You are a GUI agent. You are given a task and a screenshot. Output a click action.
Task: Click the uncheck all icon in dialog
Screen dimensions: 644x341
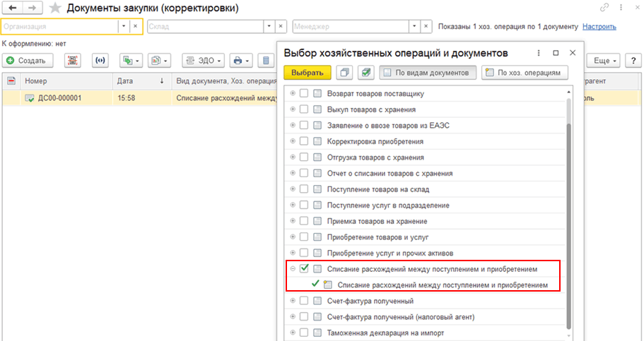[344, 73]
